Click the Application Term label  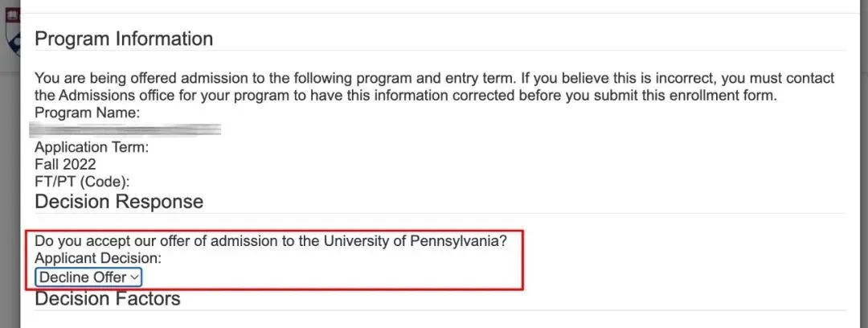[x=92, y=147]
